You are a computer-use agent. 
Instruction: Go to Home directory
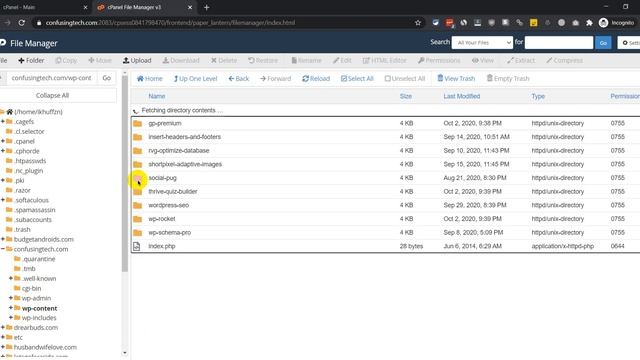pos(149,78)
